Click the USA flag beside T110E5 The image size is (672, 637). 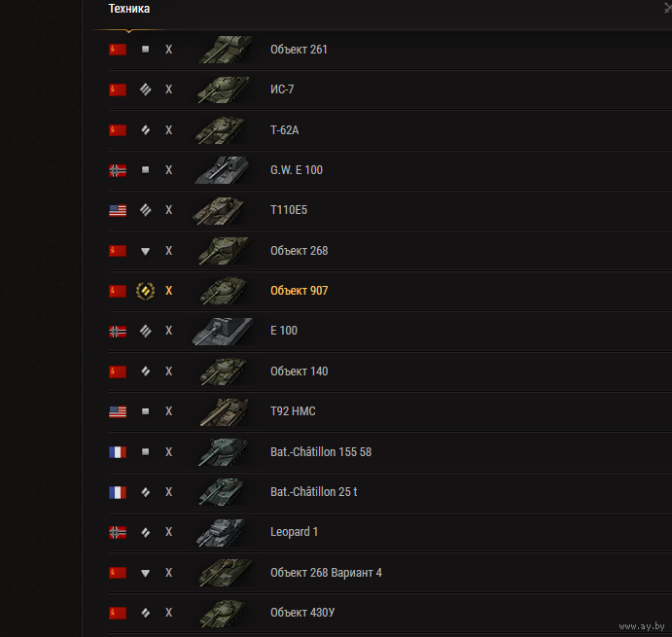(x=118, y=210)
